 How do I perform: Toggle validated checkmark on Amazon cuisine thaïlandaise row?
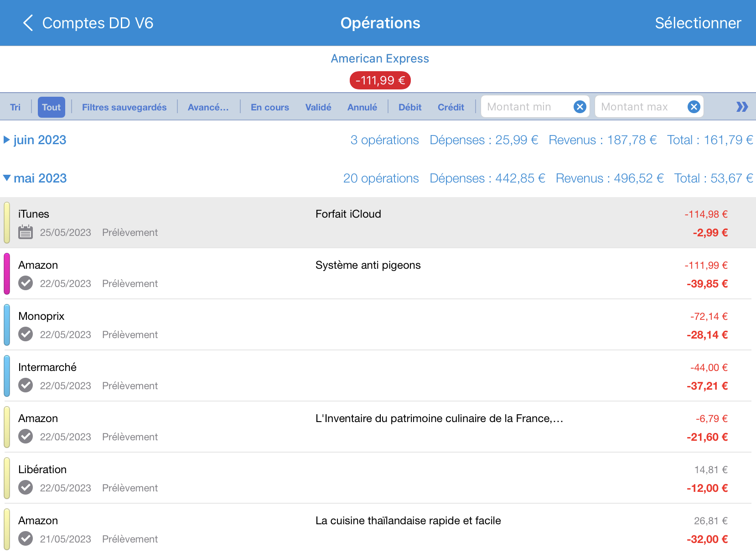click(26, 538)
